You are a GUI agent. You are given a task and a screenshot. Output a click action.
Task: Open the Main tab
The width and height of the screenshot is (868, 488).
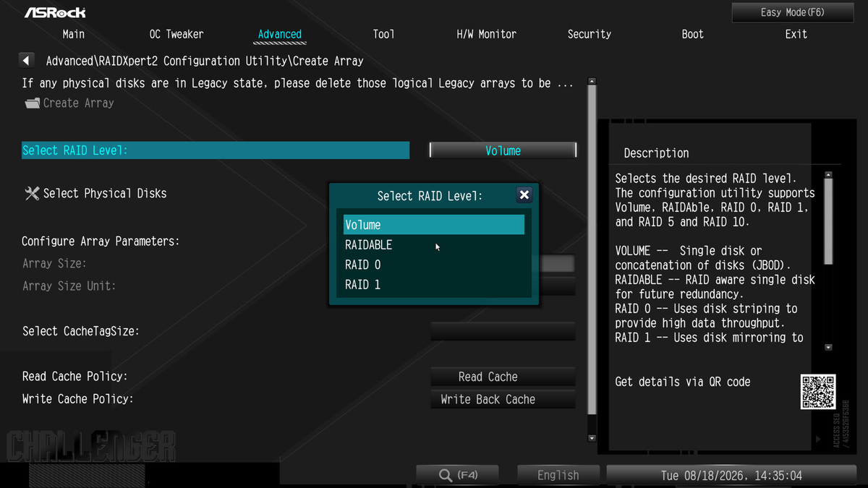pyautogui.click(x=74, y=34)
